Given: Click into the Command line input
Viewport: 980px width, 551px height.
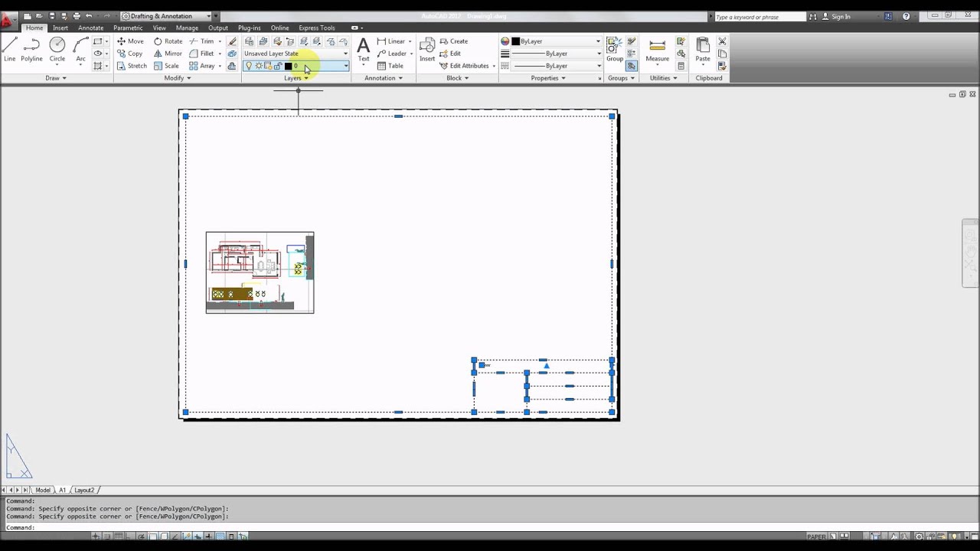Looking at the screenshot, I should pyautogui.click(x=490, y=527).
